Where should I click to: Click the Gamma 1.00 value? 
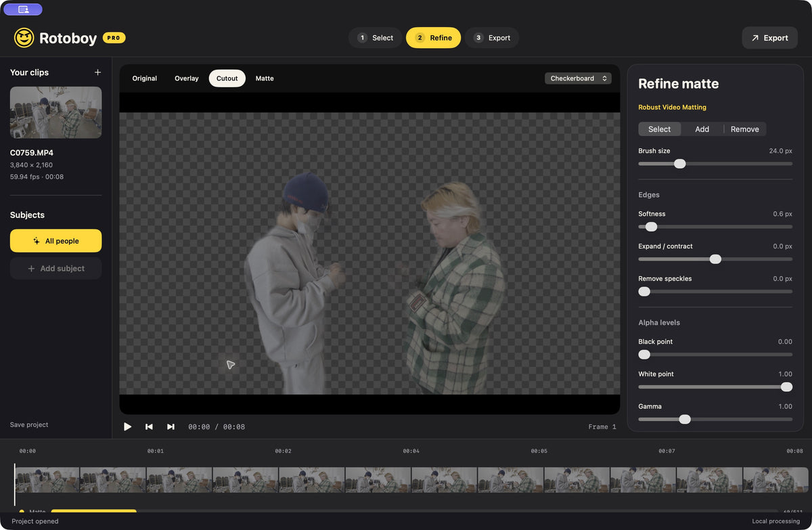point(785,407)
